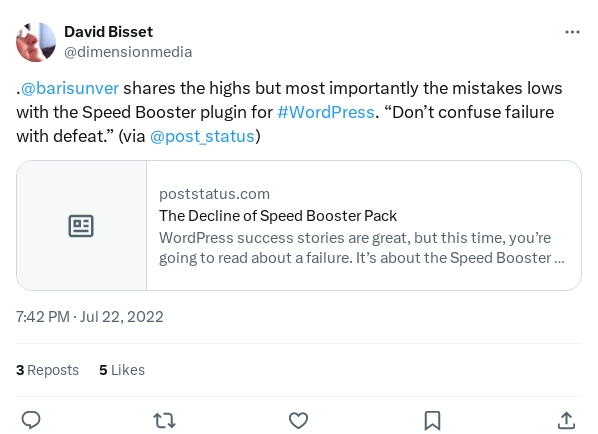This screenshot has width=598, height=434.
Task: Open the link card description text
Action: point(362,248)
